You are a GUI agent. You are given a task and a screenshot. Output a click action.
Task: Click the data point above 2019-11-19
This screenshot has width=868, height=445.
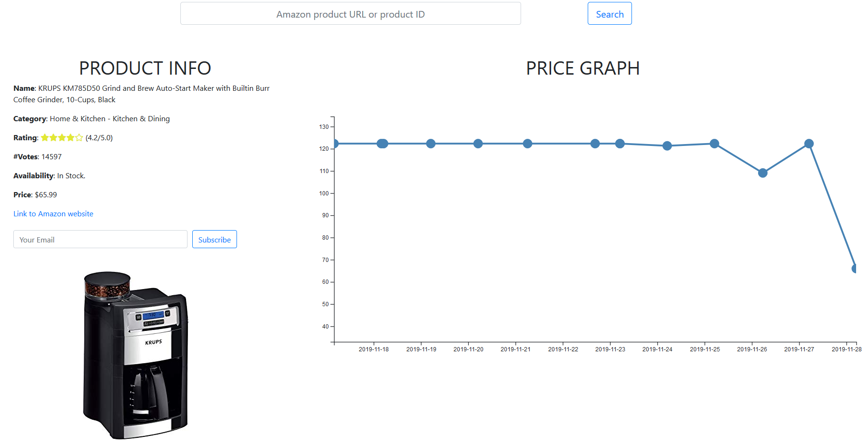[x=431, y=144]
